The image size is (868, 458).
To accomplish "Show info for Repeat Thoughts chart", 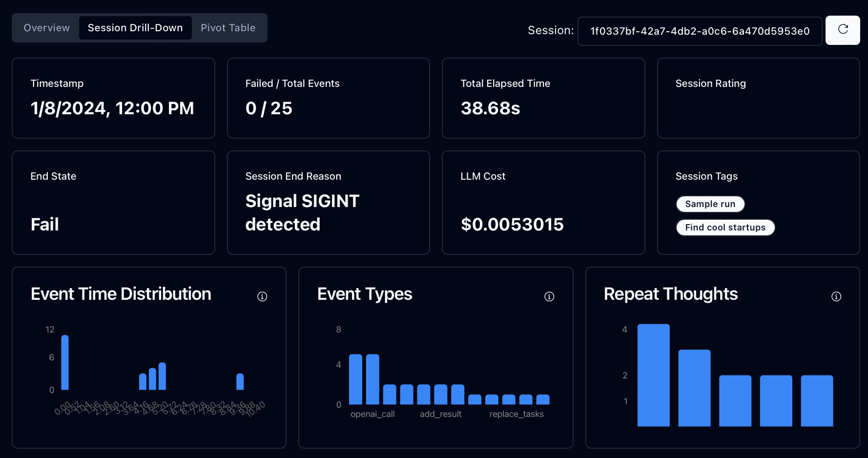I will coord(836,296).
